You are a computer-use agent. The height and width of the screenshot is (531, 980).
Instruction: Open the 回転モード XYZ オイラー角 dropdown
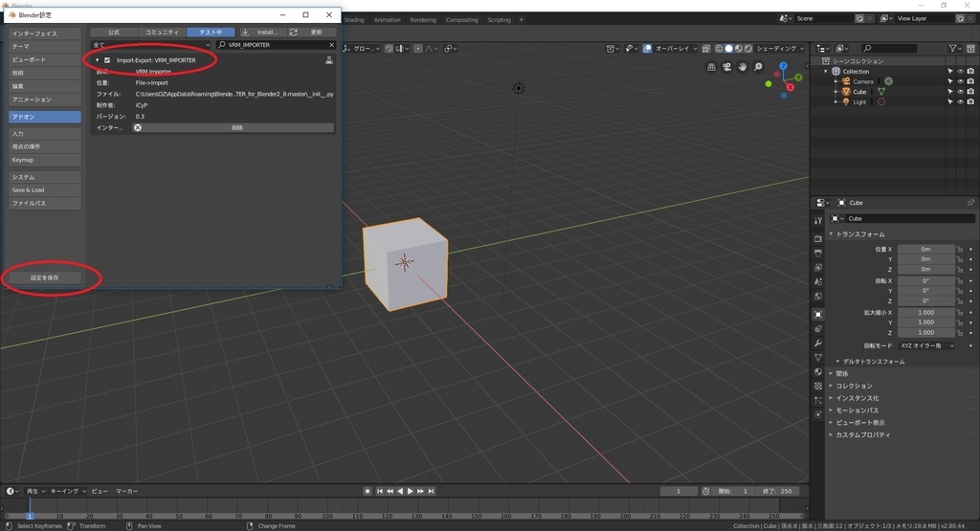pos(926,345)
